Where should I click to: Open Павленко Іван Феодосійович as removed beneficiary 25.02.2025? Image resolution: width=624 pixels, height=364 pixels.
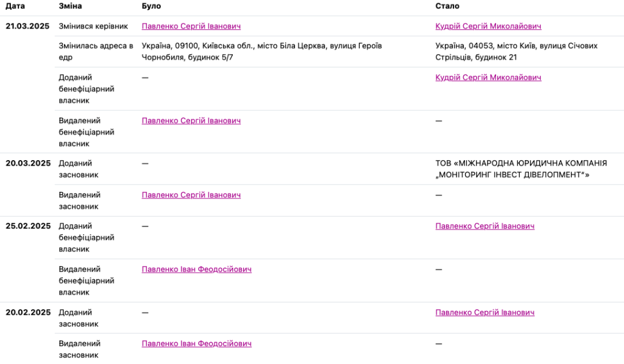pos(197,270)
